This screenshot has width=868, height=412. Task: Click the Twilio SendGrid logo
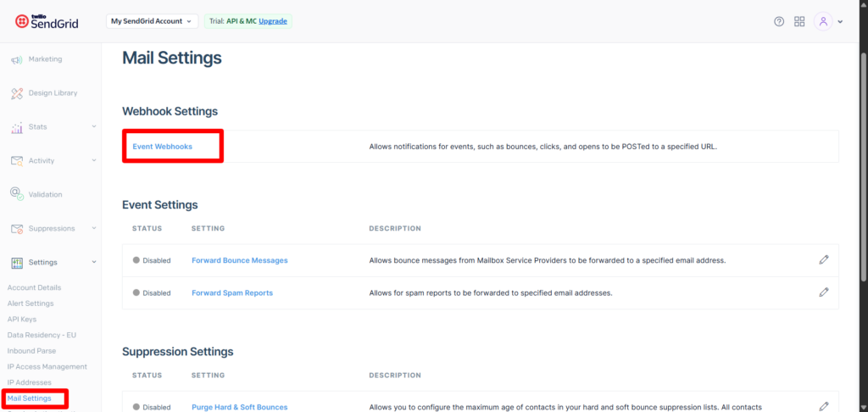(x=47, y=21)
